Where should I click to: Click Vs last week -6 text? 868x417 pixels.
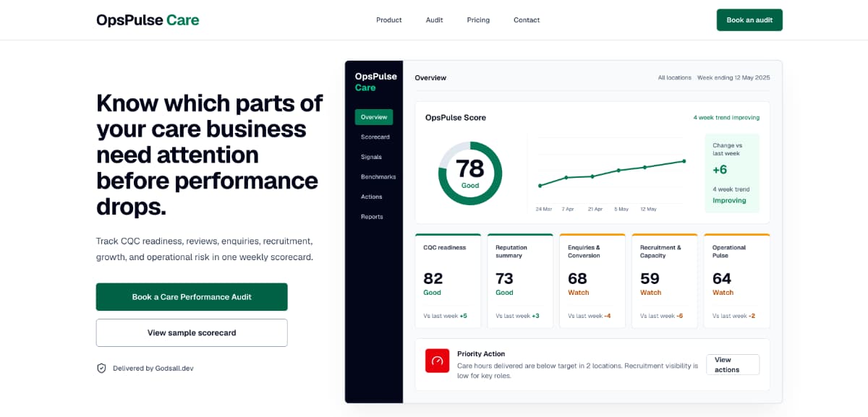point(662,316)
